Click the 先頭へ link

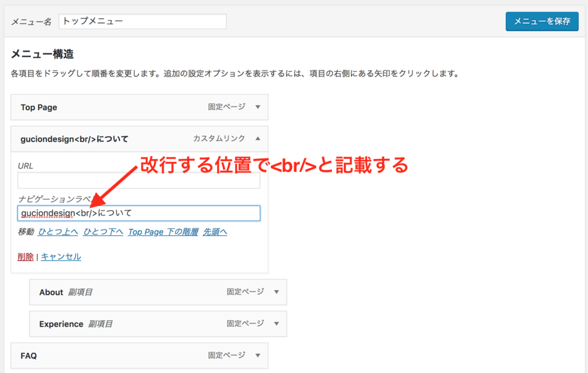[215, 232]
